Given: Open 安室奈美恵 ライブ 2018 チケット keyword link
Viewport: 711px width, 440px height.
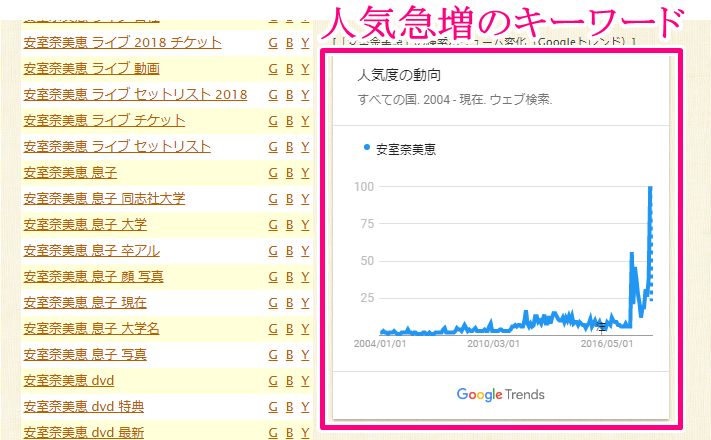Looking at the screenshot, I should point(122,43).
